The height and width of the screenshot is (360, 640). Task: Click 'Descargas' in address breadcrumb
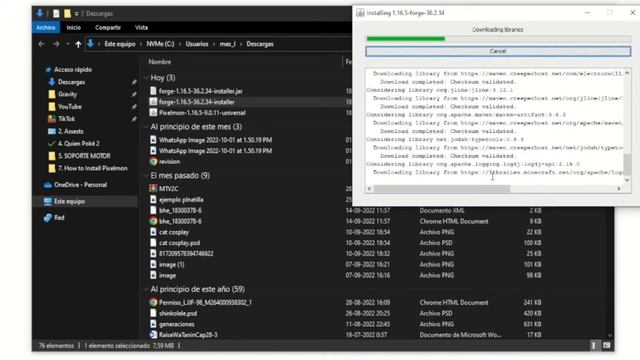click(x=260, y=44)
